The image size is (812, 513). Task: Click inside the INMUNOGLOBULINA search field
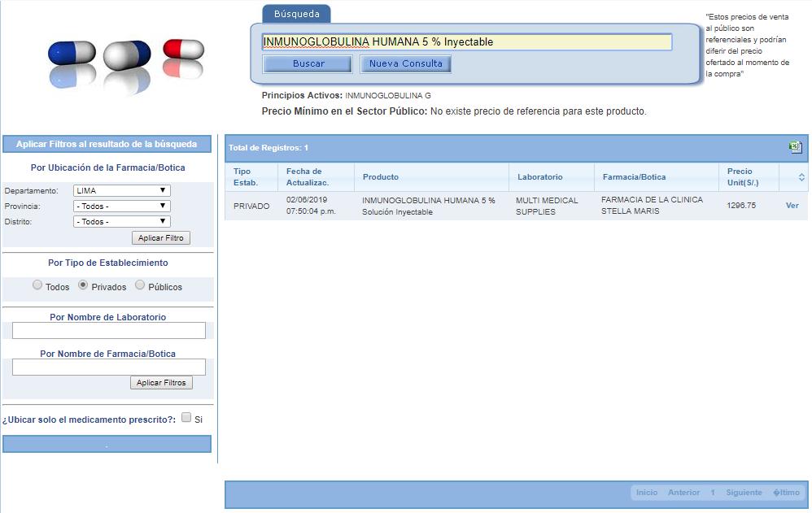click(x=468, y=41)
